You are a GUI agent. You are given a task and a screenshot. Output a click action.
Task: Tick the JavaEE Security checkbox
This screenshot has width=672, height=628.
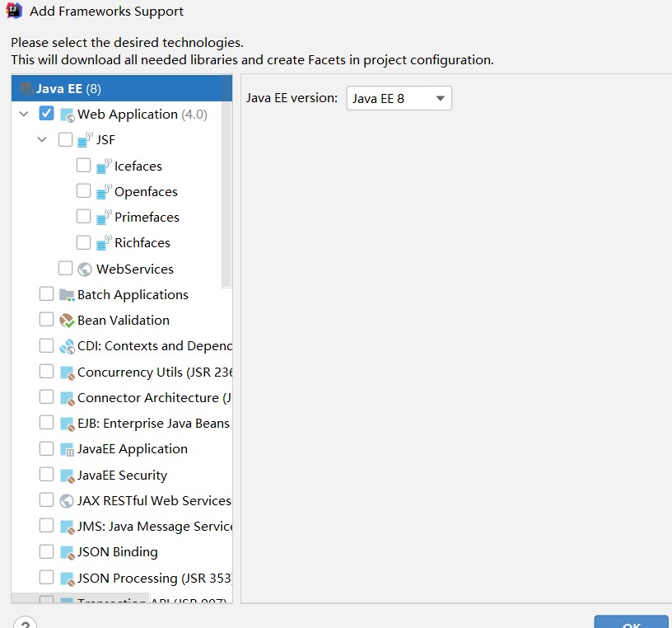click(x=46, y=475)
